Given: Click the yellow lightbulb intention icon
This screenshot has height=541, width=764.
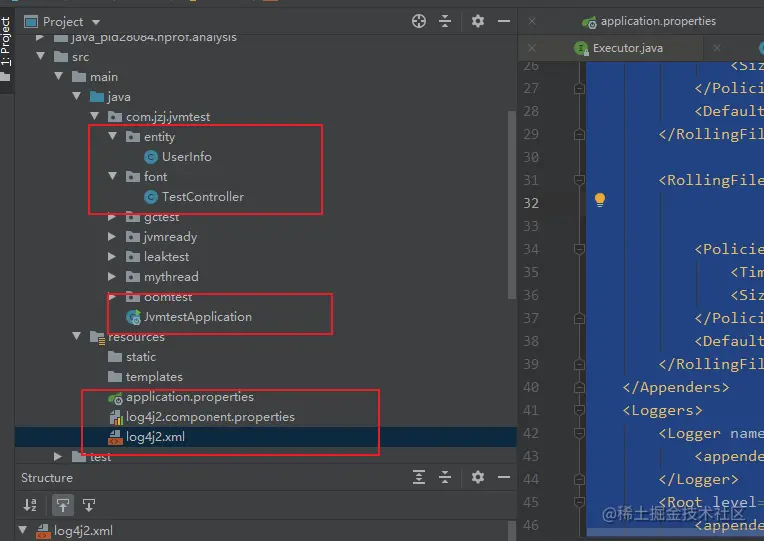Looking at the screenshot, I should [x=600, y=200].
